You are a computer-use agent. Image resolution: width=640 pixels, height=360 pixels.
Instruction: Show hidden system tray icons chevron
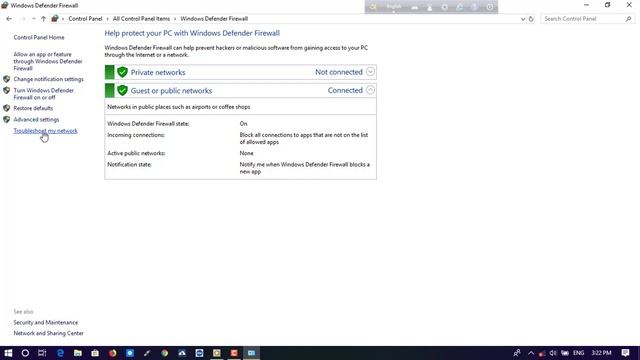click(531, 353)
